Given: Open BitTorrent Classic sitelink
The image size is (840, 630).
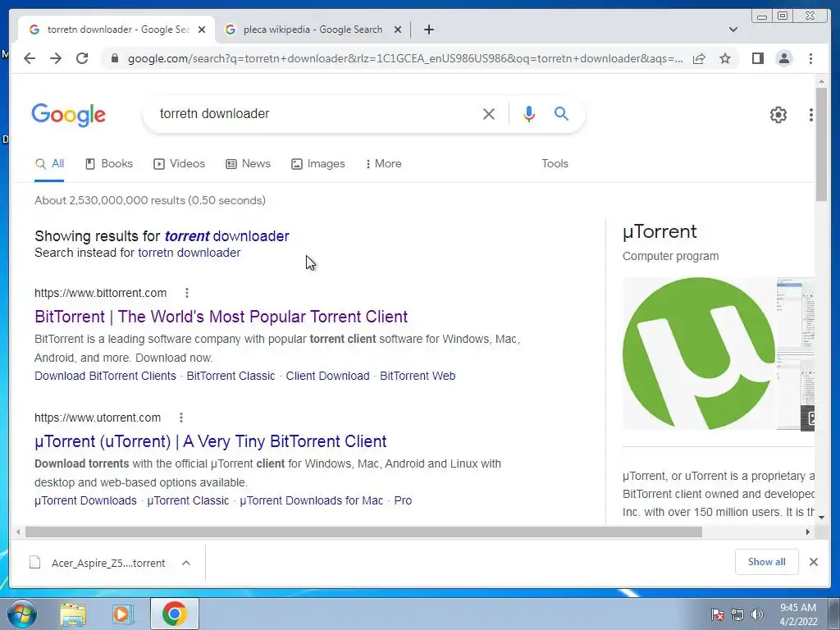Looking at the screenshot, I should (231, 376).
